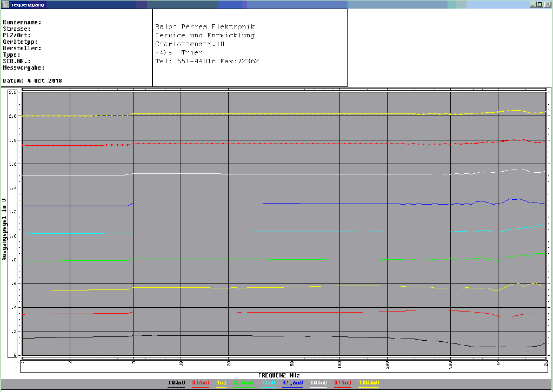This screenshot has height=392, width=553.
Task: Click the Tel and Fax number line
Action: click(x=207, y=61)
